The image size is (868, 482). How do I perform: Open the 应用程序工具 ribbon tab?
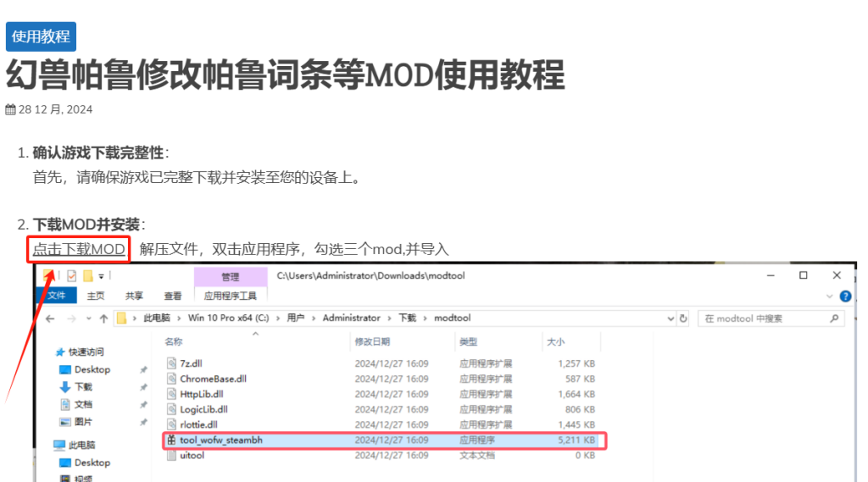click(x=231, y=296)
